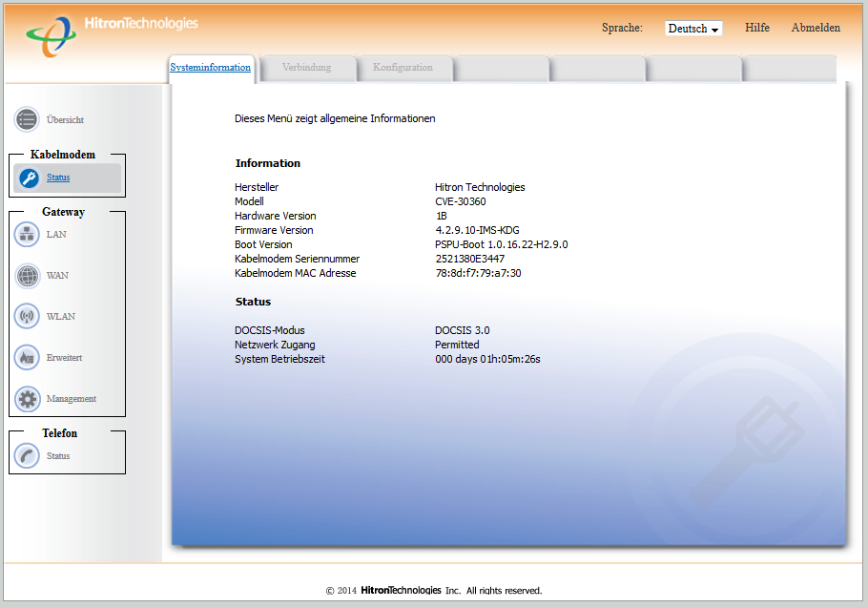Open the Erweitert menu link

click(64, 358)
